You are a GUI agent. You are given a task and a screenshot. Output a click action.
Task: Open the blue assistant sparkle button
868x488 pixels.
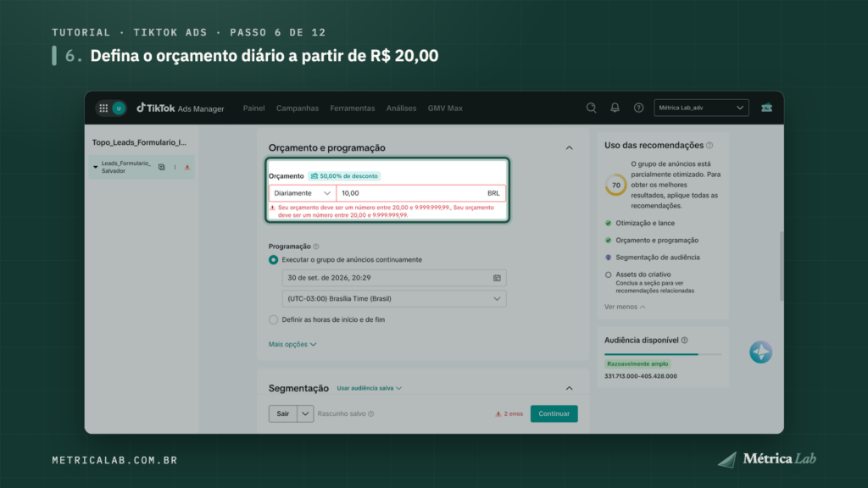coord(760,352)
